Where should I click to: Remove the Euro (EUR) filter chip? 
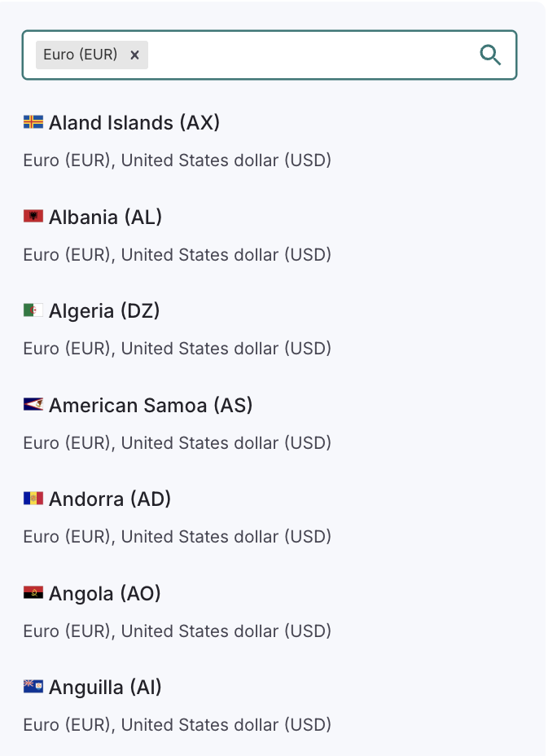[134, 55]
